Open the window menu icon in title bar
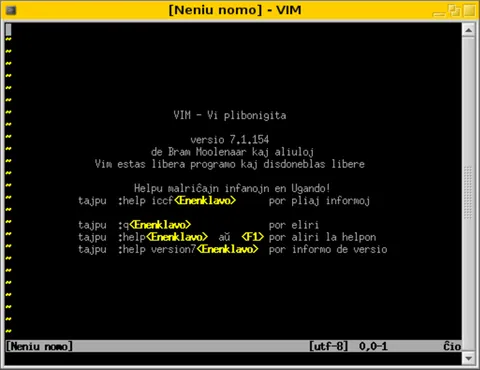 (x=11, y=10)
